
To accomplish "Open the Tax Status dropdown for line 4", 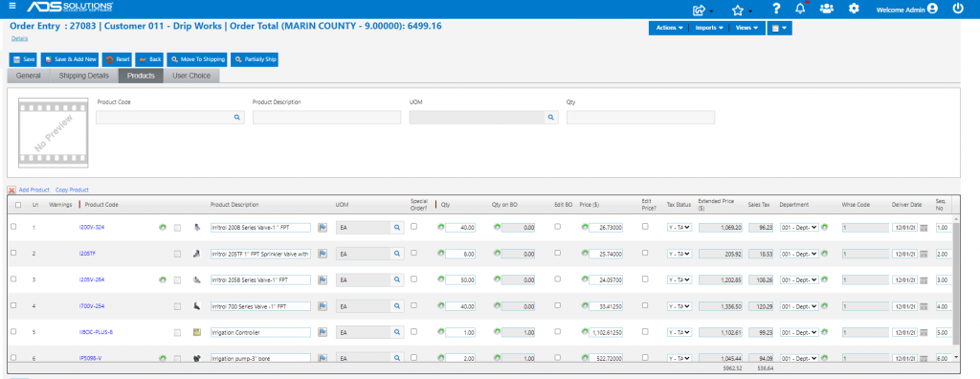I will (679, 306).
